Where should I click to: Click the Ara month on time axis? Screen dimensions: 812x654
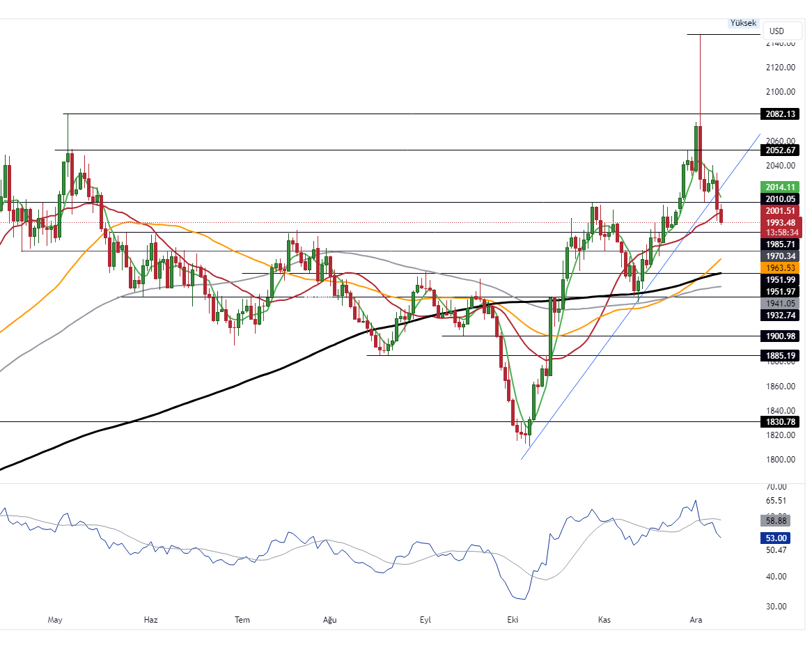click(x=695, y=620)
